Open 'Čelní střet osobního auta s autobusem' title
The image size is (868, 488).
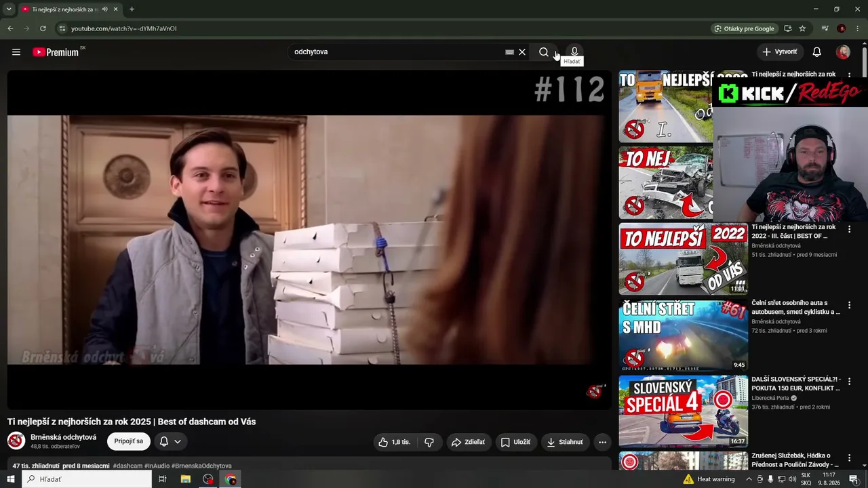795,308
